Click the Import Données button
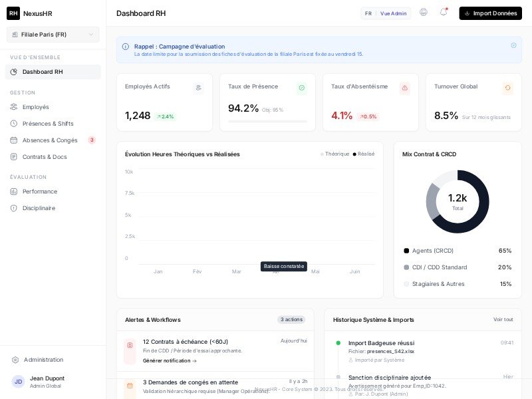Viewport: 532px width, 399px height. 490,13
